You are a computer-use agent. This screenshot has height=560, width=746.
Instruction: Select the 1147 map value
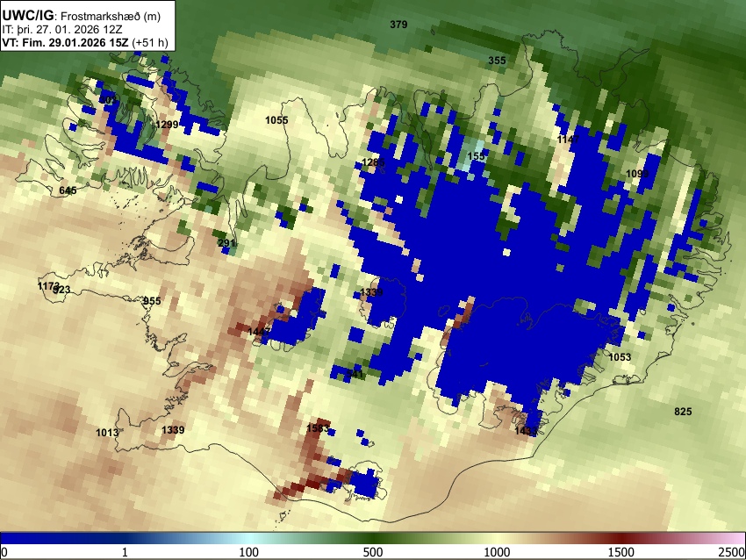click(568, 139)
